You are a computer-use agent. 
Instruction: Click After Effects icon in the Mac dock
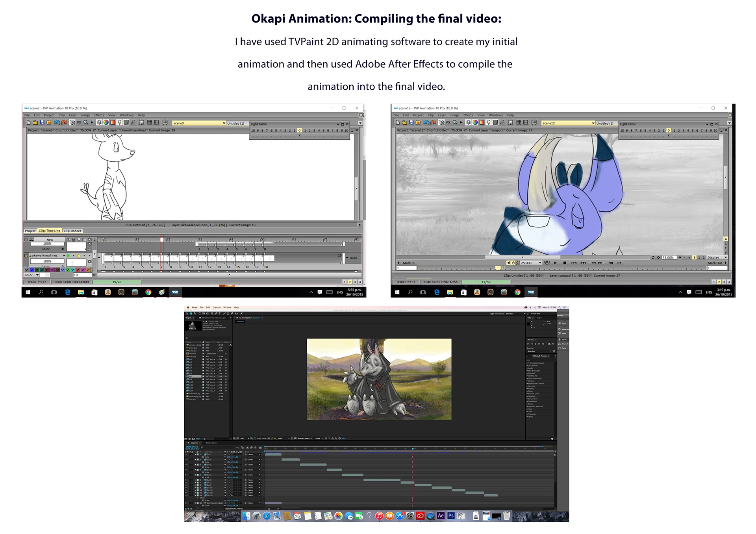[441, 516]
